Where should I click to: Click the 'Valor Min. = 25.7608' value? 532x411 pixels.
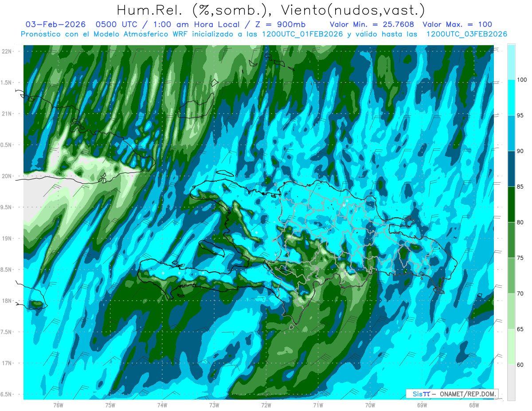372,25
